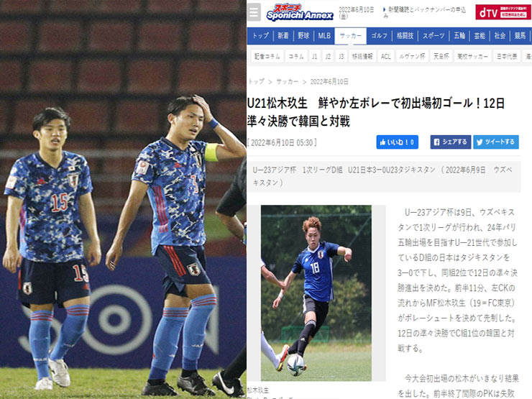Click the large photo of two players

(x=123, y=200)
